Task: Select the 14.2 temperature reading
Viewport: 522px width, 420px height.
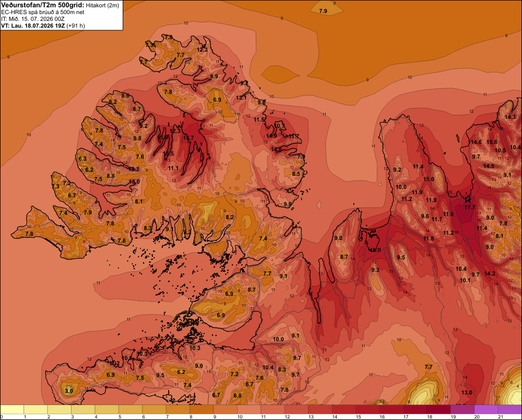Action: tap(490, 274)
